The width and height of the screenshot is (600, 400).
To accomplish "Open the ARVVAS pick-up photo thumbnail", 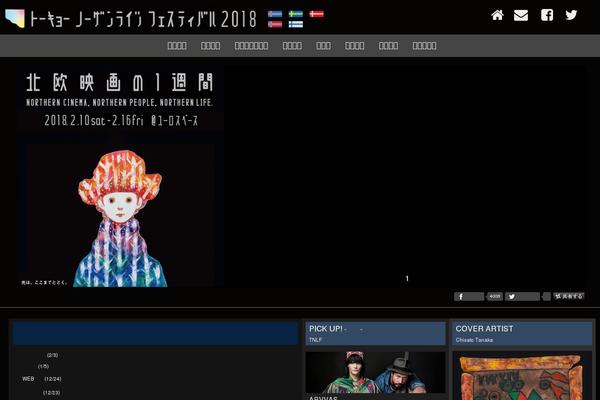I will click(x=375, y=372).
